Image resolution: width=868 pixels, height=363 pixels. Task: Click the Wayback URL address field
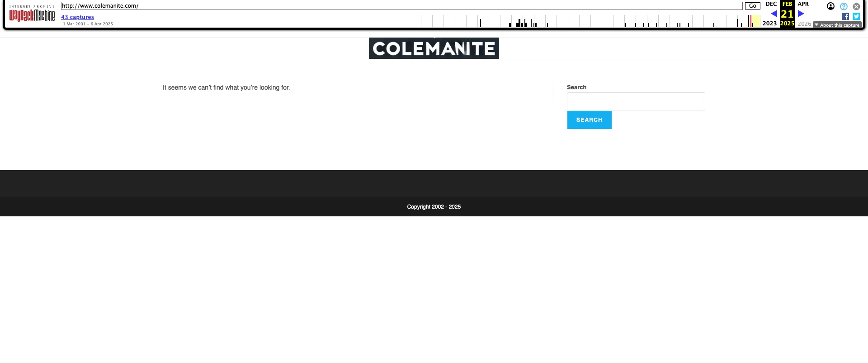click(x=401, y=6)
